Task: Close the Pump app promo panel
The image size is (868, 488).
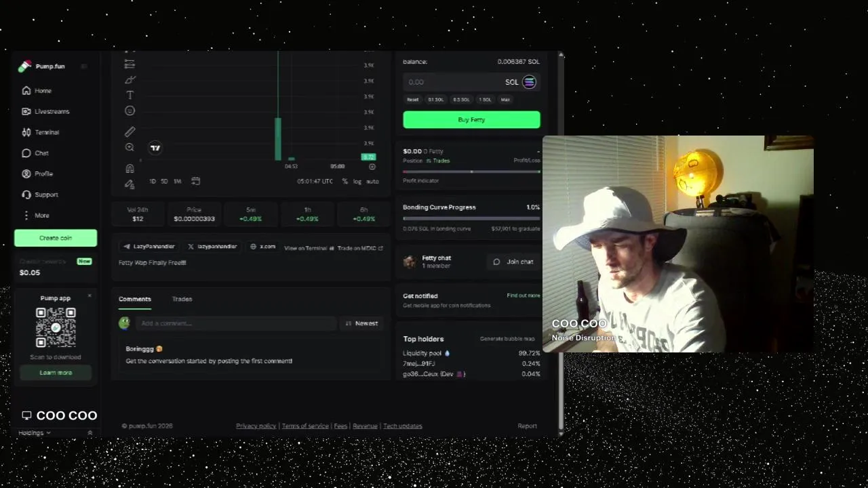Action: coord(90,296)
